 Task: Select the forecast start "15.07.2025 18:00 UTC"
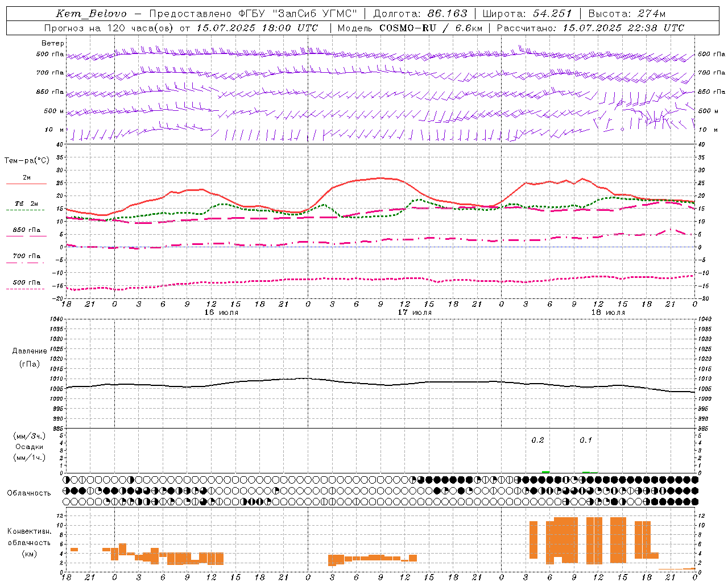click(257, 28)
